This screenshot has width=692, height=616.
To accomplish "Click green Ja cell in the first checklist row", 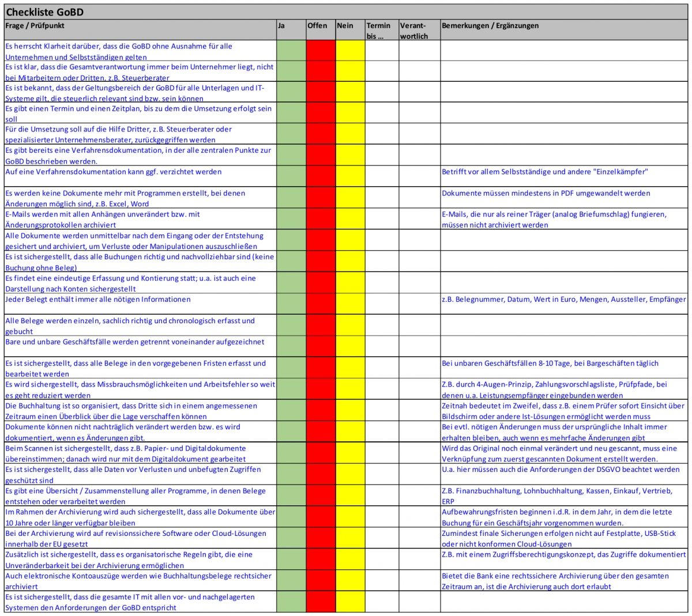I will tap(291, 51).
